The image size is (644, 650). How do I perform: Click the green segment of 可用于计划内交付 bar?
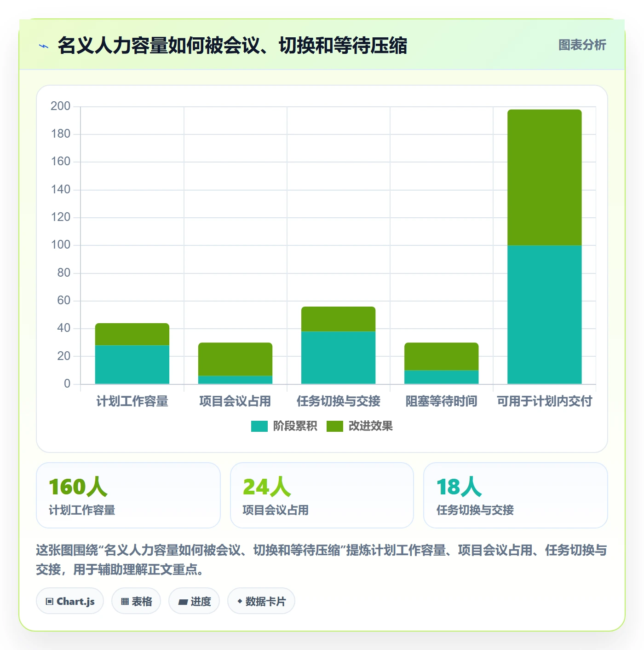(x=544, y=177)
